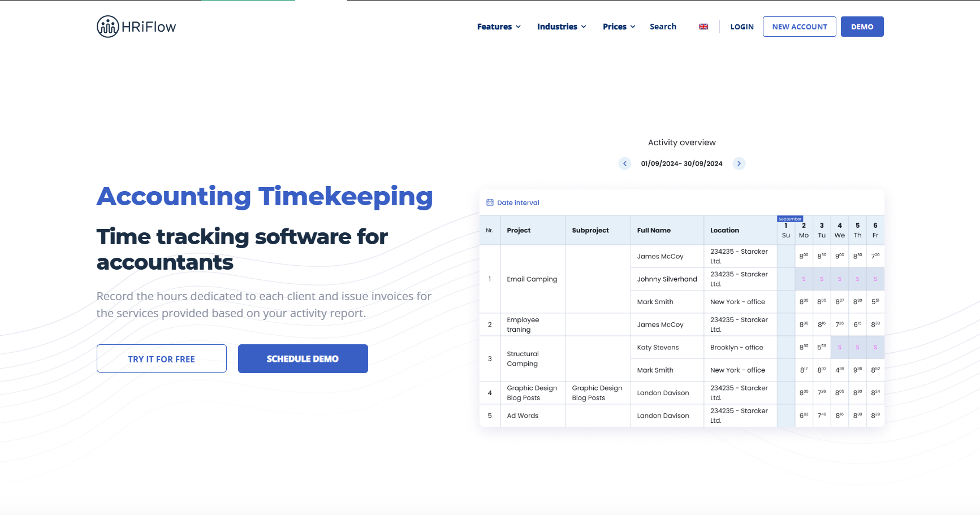The image size is (980, 515).
Task: Select Johnny Silverhand's highlighted hours row
Action: click(839, 279)
